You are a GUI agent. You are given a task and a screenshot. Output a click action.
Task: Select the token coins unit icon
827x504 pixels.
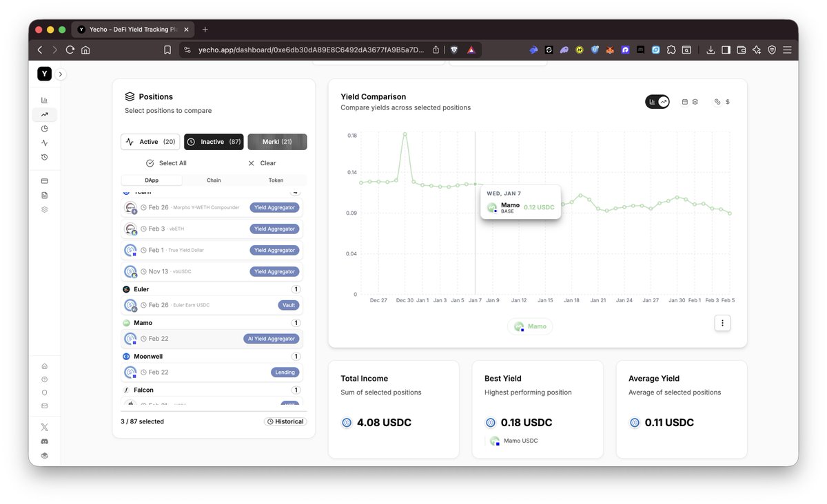pyautogui.click(x=717, y=102)
